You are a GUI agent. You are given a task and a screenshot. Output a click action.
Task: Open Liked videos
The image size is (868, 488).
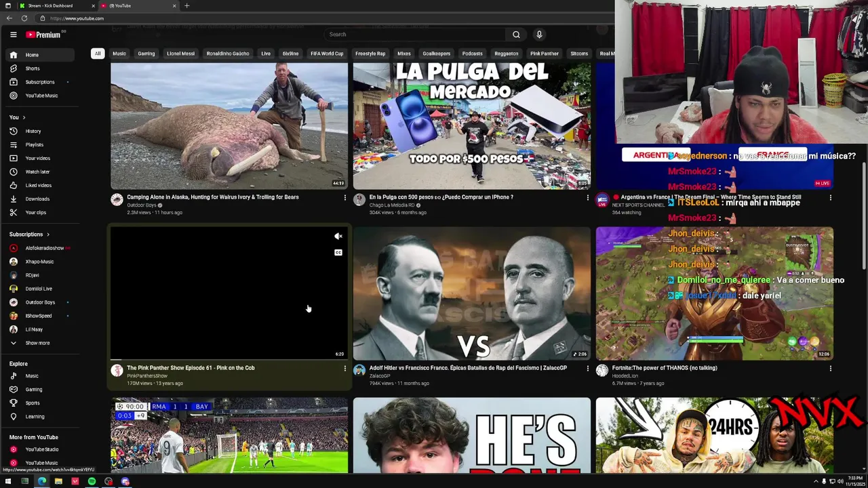[39, 185]
